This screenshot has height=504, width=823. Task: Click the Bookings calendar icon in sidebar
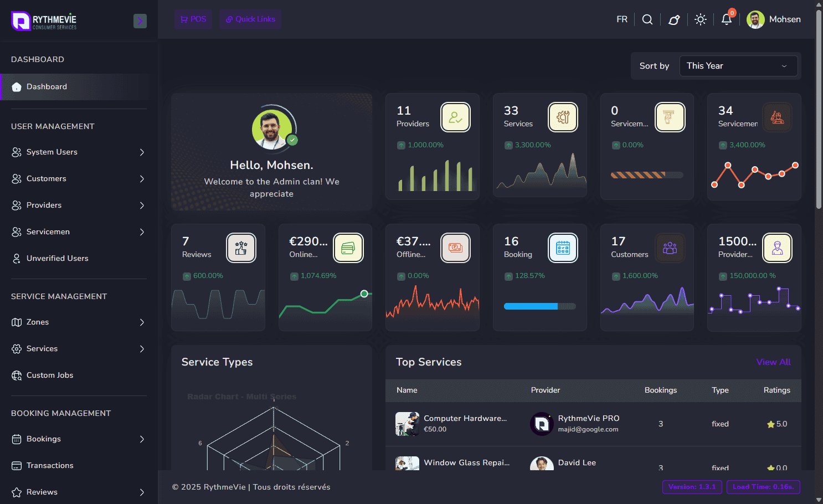pos(17,439)
